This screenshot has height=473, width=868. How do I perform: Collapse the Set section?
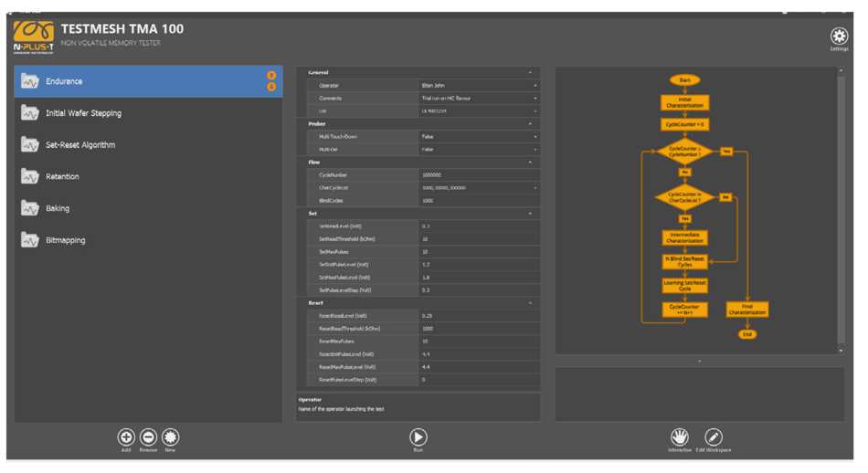530,214
